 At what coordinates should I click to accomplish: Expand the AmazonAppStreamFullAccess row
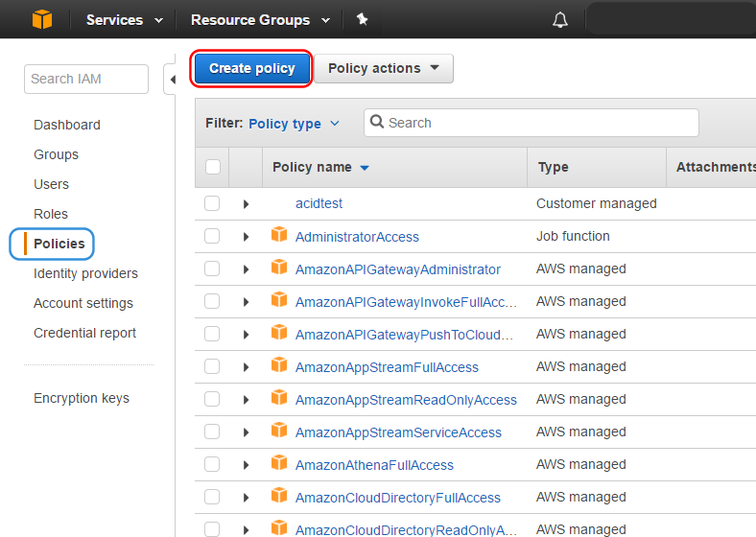[246, 367]
